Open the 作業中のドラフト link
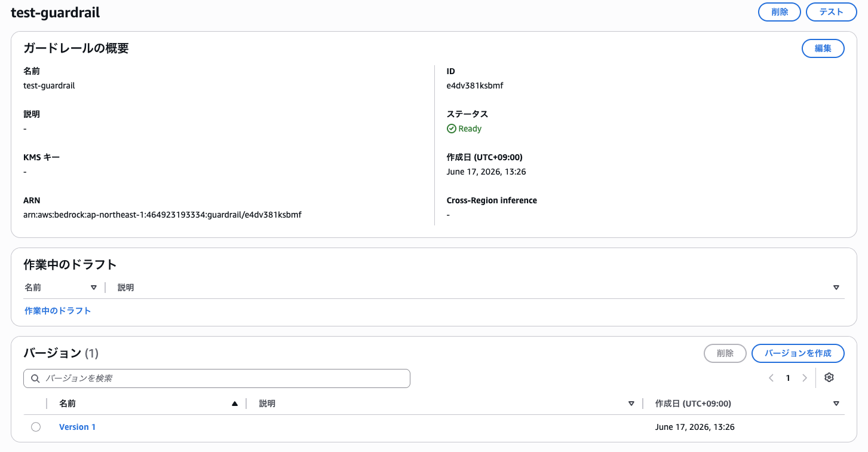The height and width of the screenshot is (452, 868). 58,311
